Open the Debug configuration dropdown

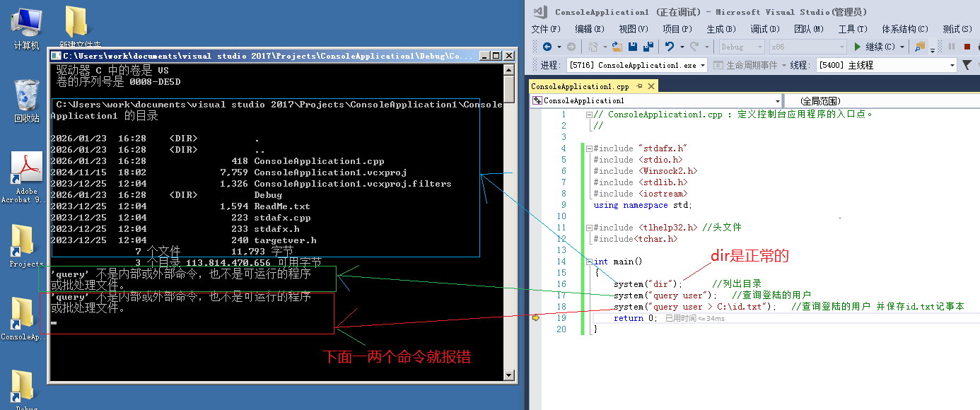point(742,47)
